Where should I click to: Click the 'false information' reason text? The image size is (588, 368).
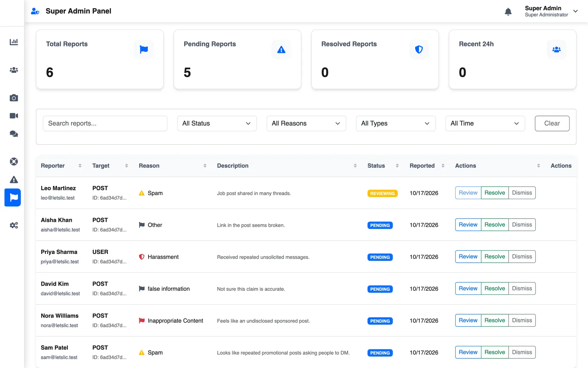[169, 289]
